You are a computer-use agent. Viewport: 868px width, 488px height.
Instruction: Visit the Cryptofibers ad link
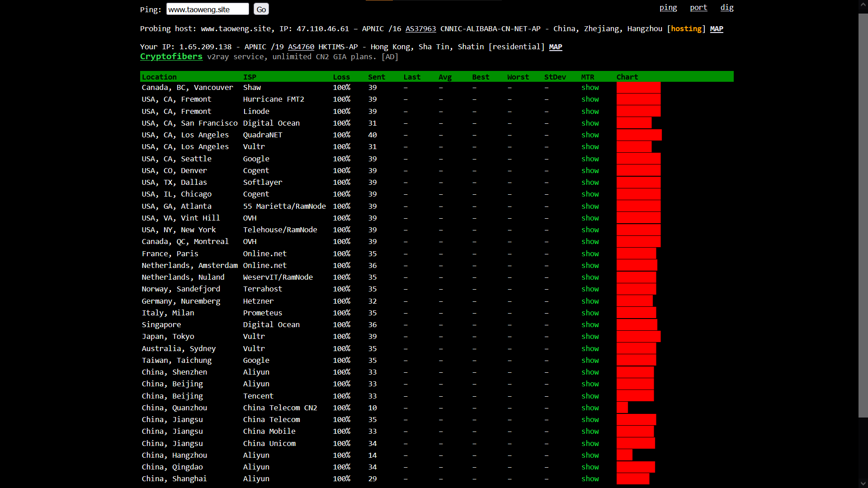click(x=171, y=56)
